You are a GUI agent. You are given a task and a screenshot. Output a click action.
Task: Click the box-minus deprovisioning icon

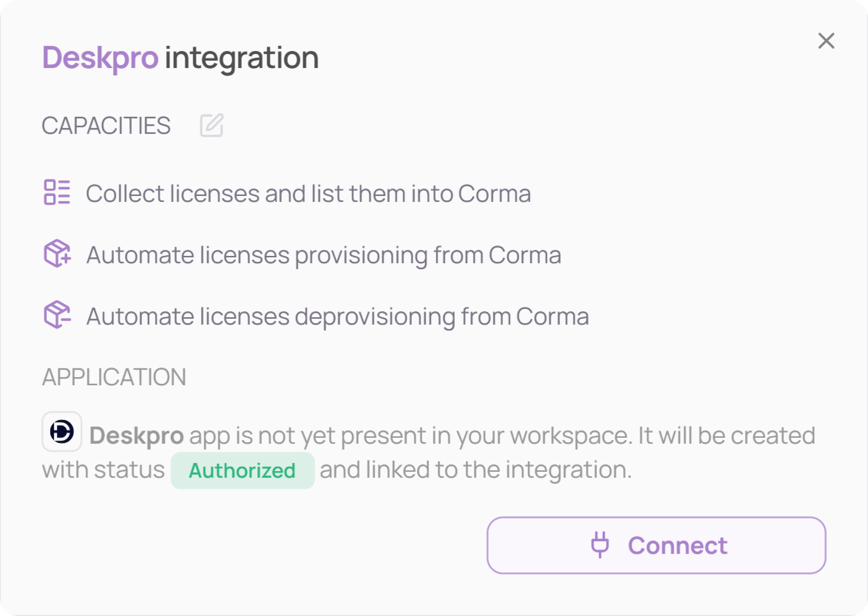pyautogui.click(x=57, y=315)
